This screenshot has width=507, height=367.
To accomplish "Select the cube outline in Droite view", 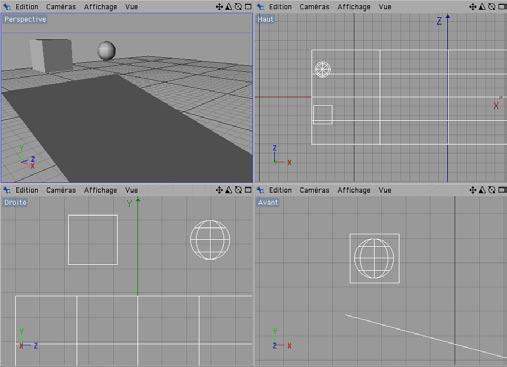I will 93,240.
